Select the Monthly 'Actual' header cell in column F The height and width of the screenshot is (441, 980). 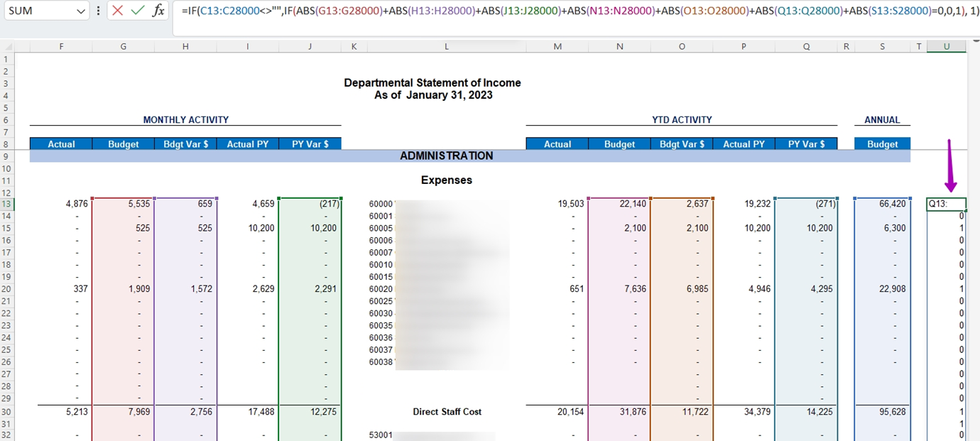[61, 144]
